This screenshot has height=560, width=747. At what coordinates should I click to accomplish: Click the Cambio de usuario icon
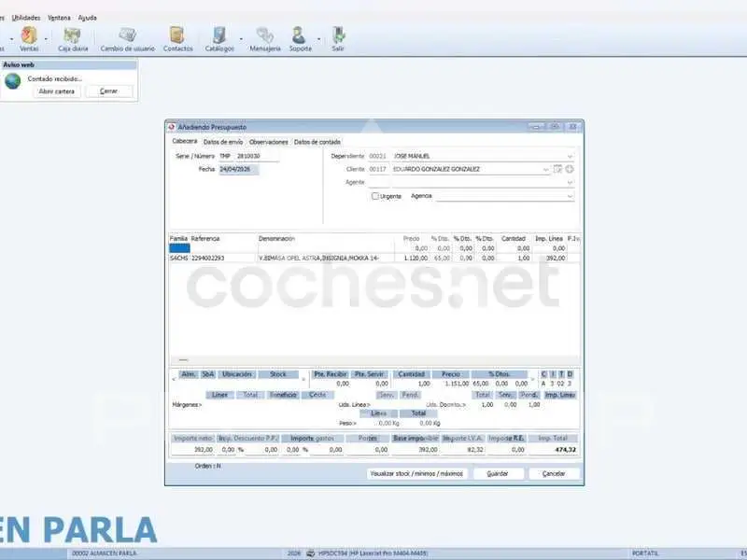[x=127, y=38]
